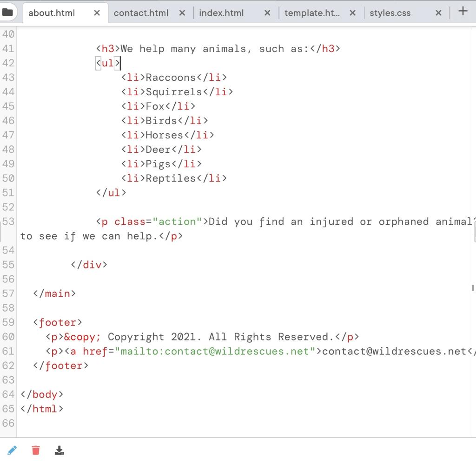This screenshot has height=463, width=476.
Task: Close the index.html tab
Action: coord(267,13)
